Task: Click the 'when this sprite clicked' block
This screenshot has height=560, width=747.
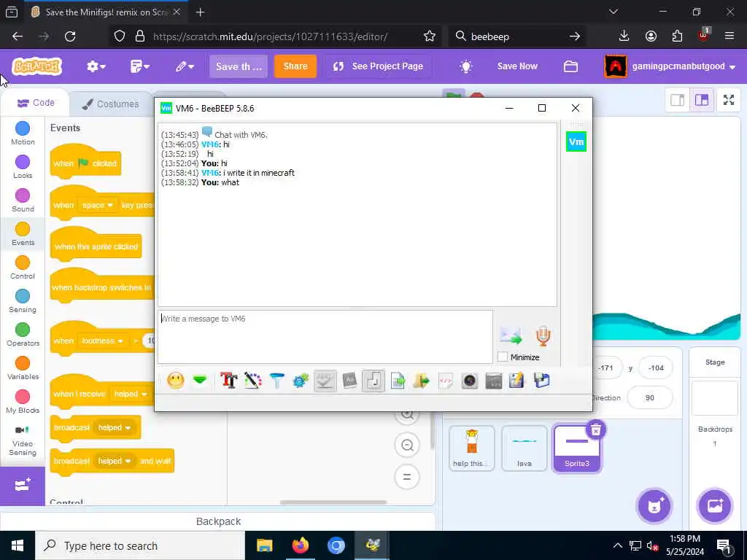Action: coord(96,246)
